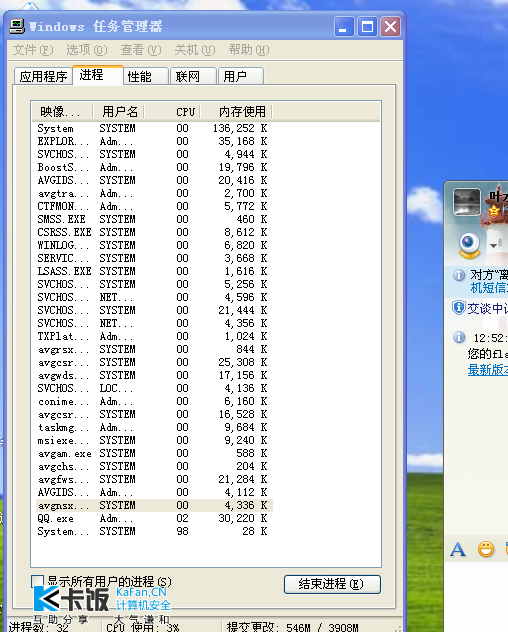Select the BoostS... process row

click(x=154, y=167)
